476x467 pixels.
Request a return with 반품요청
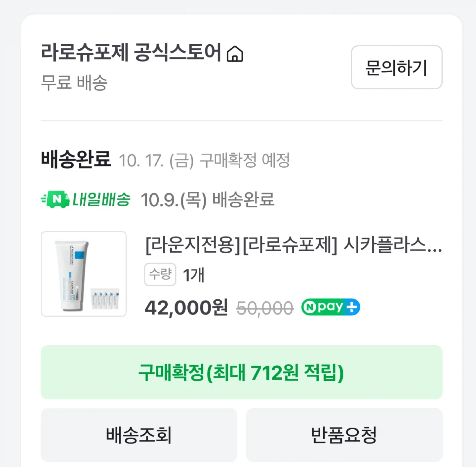(x=344, y=435)
